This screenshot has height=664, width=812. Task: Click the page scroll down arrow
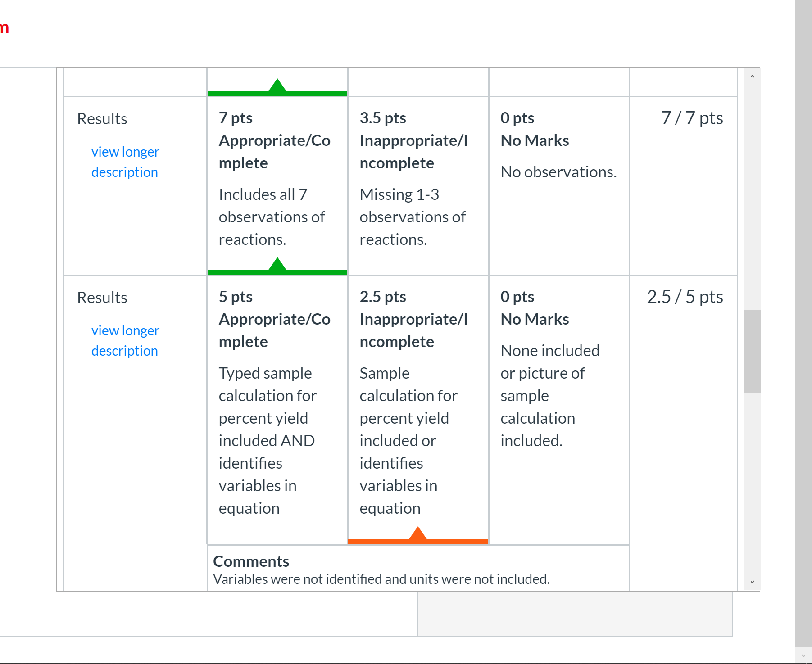tap(803, 655)
